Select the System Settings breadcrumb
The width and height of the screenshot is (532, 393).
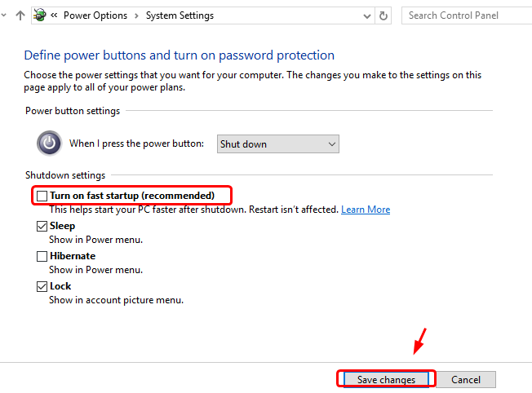(x=180, y=15)
